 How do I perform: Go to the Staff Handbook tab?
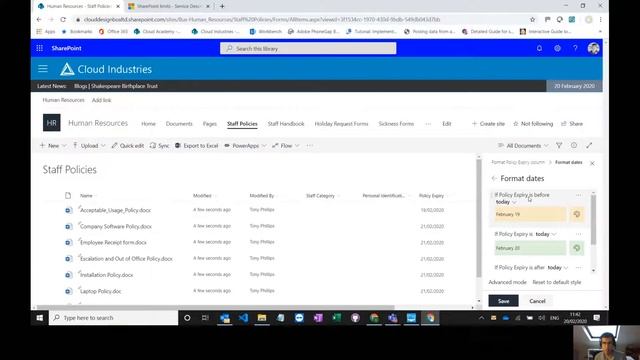[286, 124]
